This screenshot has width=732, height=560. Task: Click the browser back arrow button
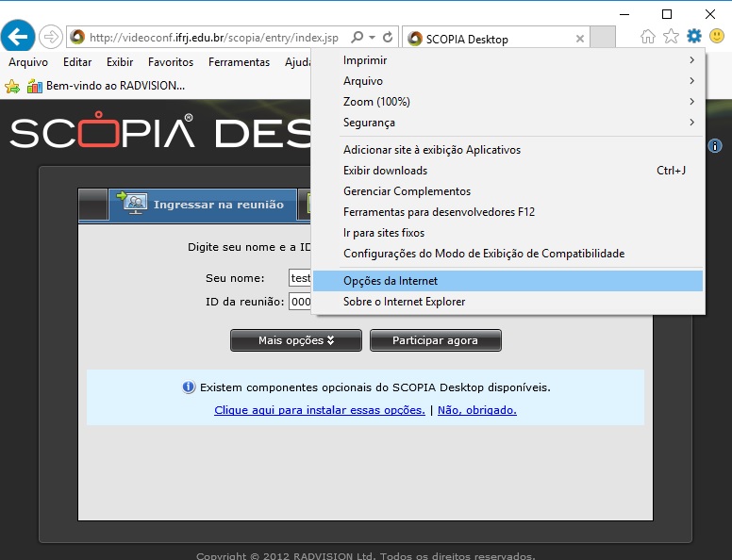click(18, 38)
